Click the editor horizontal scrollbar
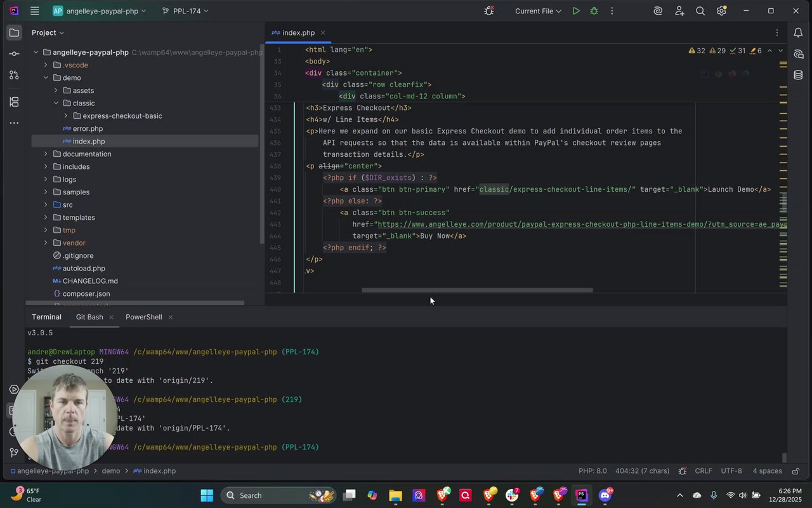The image size is (812, 508). [x=477, y=290]
